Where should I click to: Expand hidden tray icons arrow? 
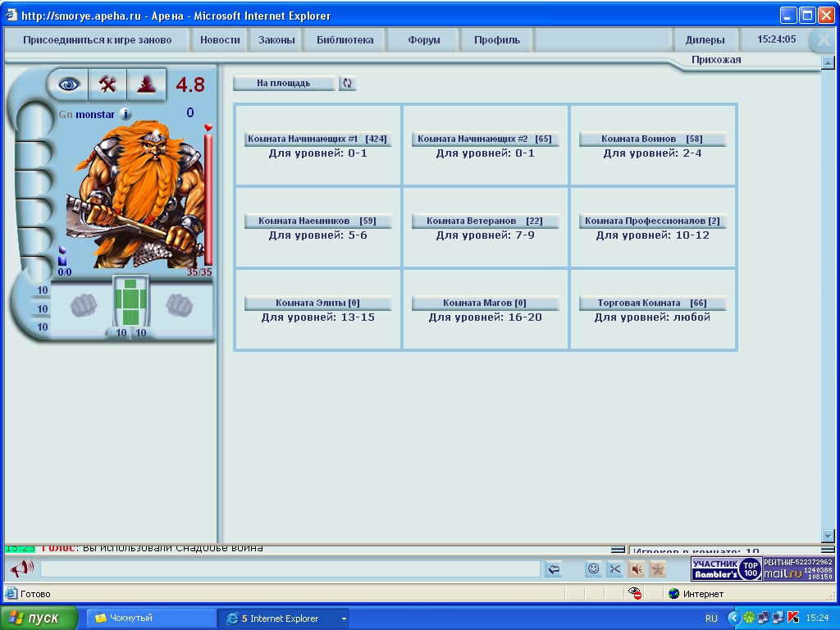pyautogui.click(x=734, y=619)
